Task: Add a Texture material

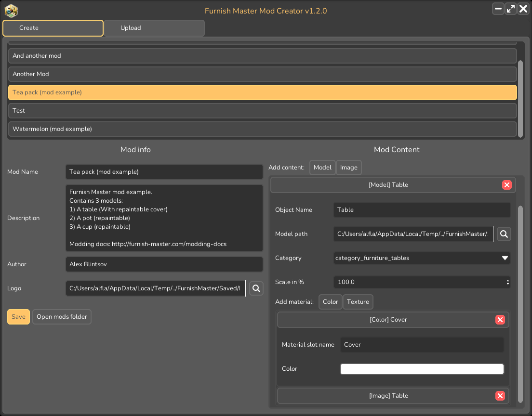Action: pos(358,302)
